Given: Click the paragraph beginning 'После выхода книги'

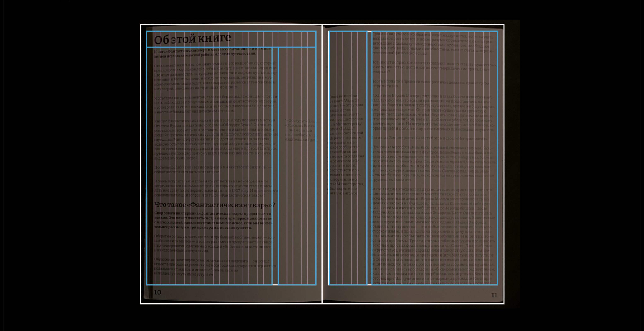Looking at the screenshot, I should tap(213, 169).
